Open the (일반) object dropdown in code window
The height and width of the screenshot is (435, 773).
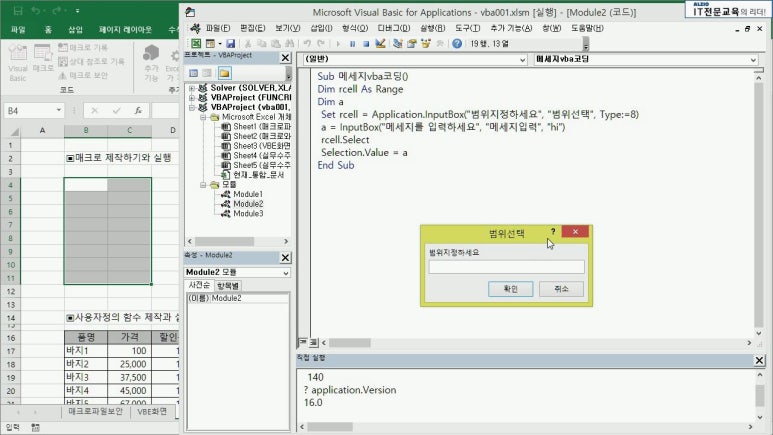(x=522, y=60)
